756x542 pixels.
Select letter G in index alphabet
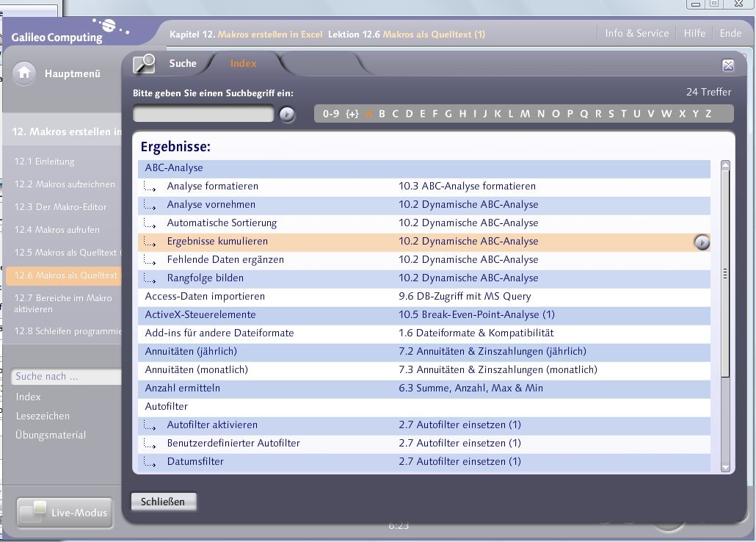(x=448, y=114)
